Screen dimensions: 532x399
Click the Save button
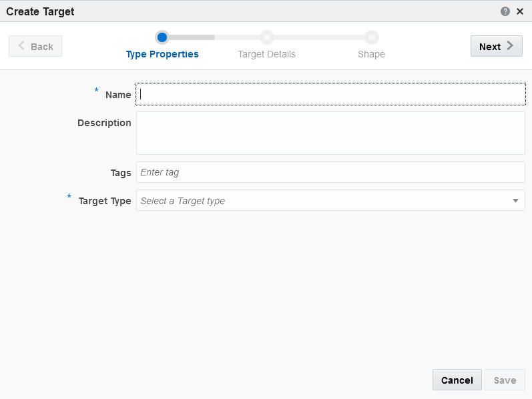coord(505,380)
